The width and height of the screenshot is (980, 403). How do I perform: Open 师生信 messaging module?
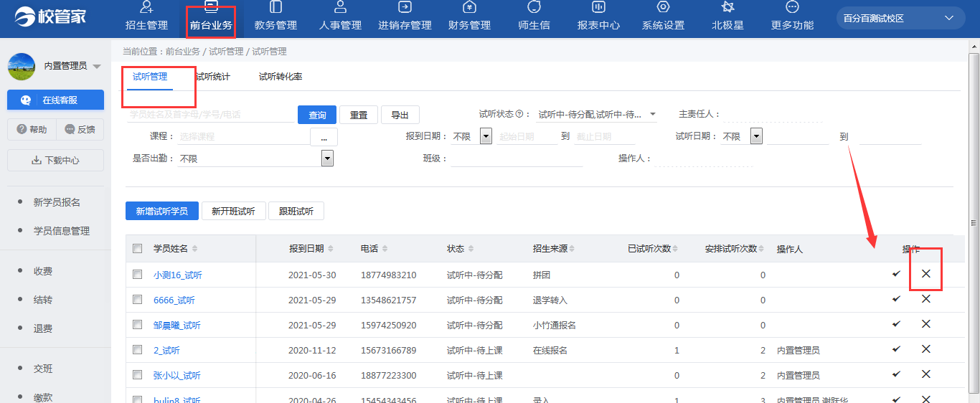[534, 17]
